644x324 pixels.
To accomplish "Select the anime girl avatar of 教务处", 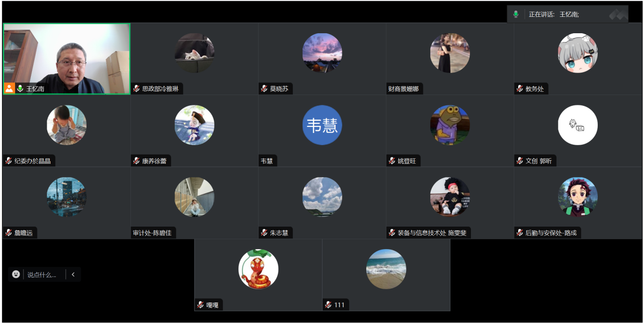I will coord(578,53).
